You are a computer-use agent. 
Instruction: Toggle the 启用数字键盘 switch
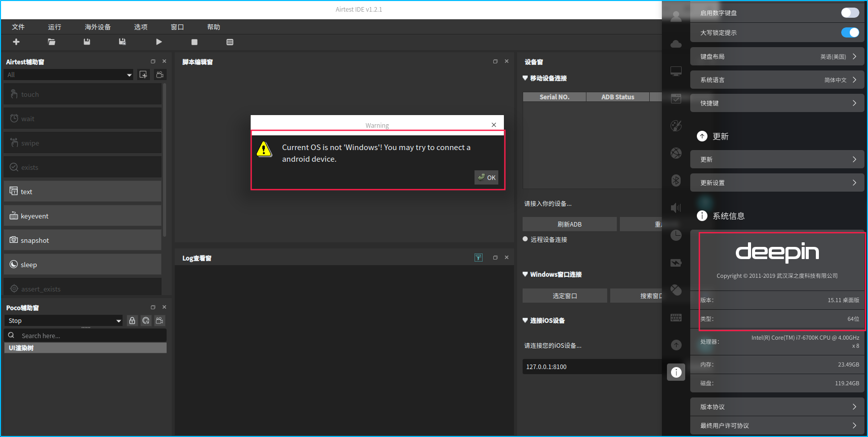pos(850,13)
